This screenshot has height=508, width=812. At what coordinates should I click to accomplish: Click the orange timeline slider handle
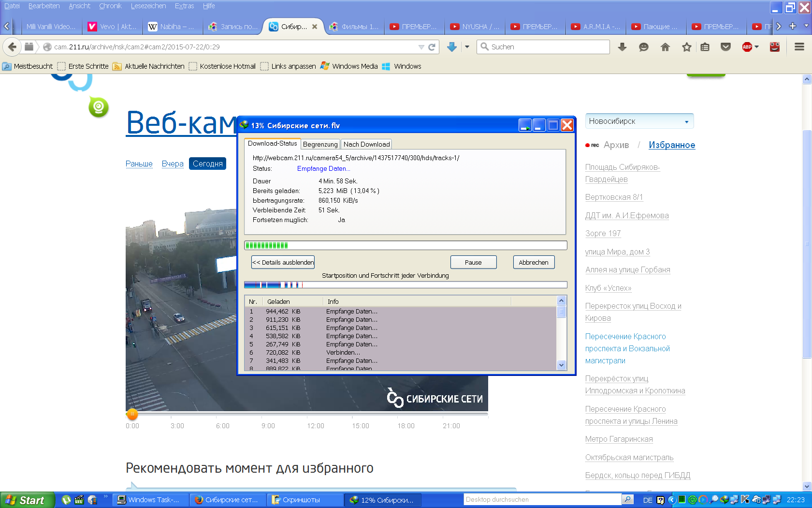click(132, 414)
